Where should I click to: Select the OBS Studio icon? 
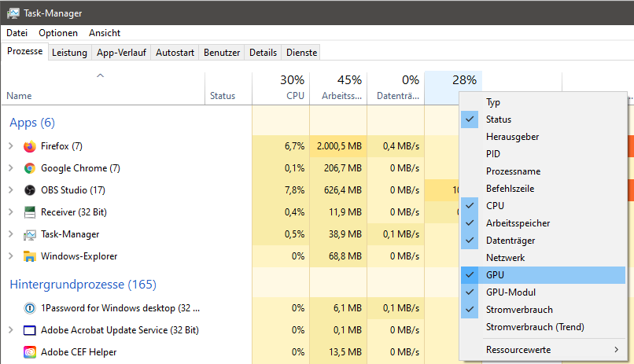coord(30,190)
